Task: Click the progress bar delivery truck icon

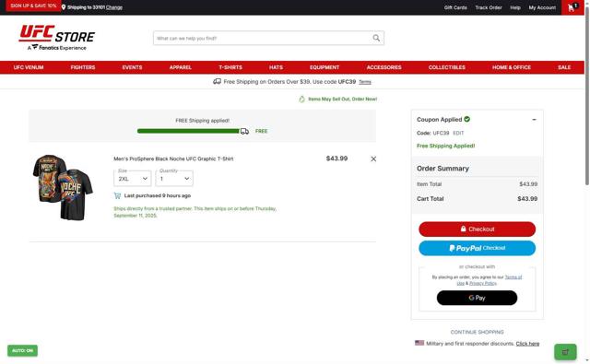Action: 244,131
